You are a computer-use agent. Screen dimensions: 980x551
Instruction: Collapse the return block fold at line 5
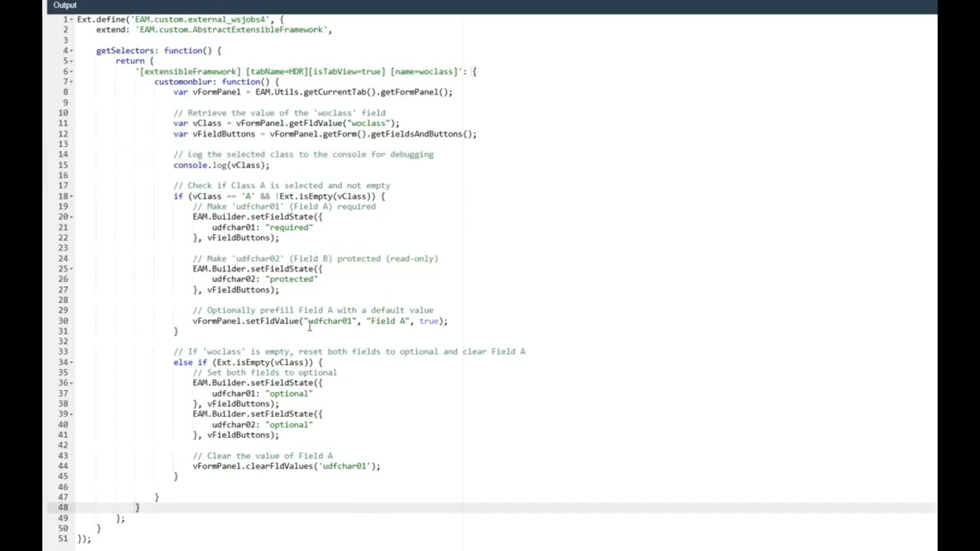(x=72, y=60)
